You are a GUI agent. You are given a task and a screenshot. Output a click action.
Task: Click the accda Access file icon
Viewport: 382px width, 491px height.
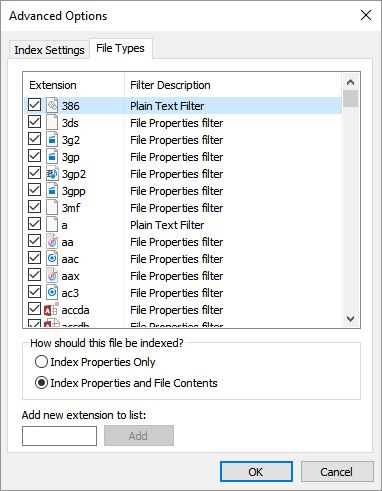point(52,310)
